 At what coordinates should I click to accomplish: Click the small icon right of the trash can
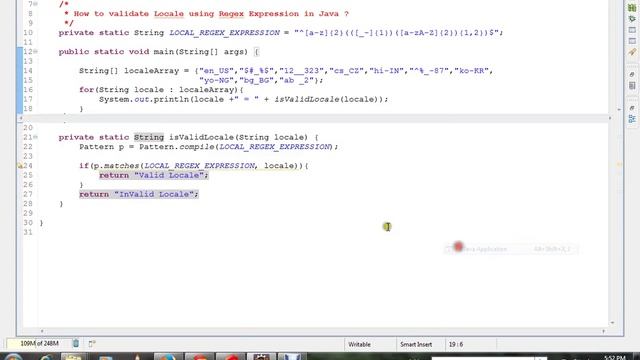[x=92, y=344]
